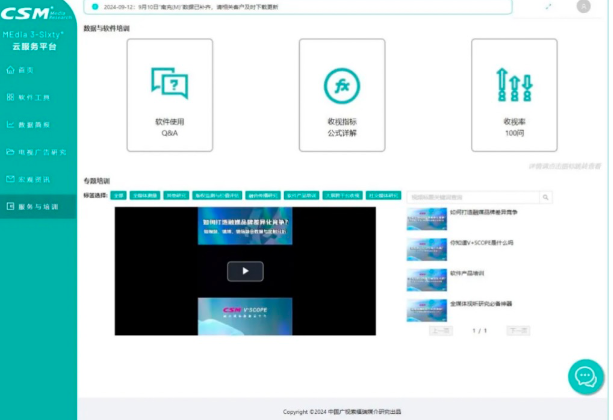The width and height of the screenshot is (613, 420).
Task: Click the teal dot on the announcement bar
Action: pyautogui.click(x=95, y=7)
